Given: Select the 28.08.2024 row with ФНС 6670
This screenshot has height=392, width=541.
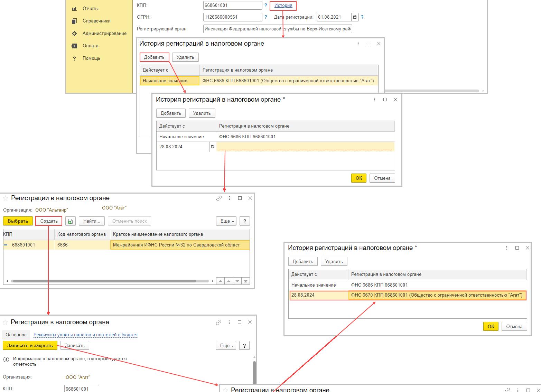Looking at the screenshot, I should 408,295.
